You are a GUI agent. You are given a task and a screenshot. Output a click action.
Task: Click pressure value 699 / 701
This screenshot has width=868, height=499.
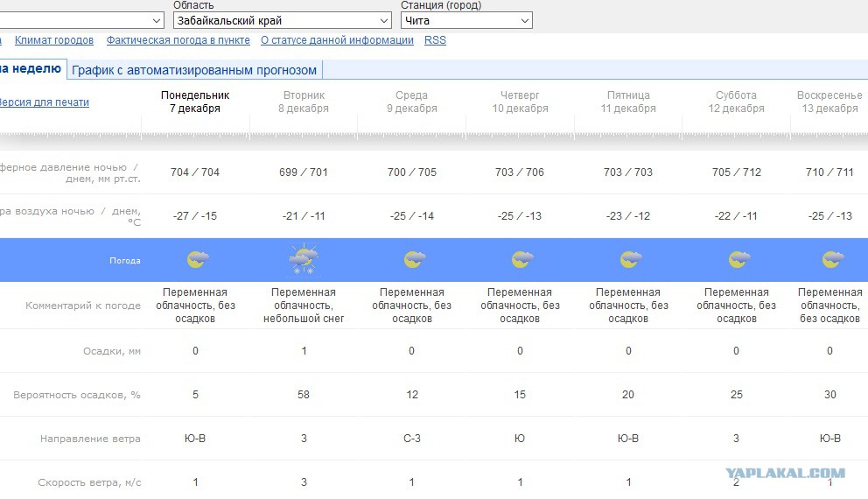pos(304,172)
